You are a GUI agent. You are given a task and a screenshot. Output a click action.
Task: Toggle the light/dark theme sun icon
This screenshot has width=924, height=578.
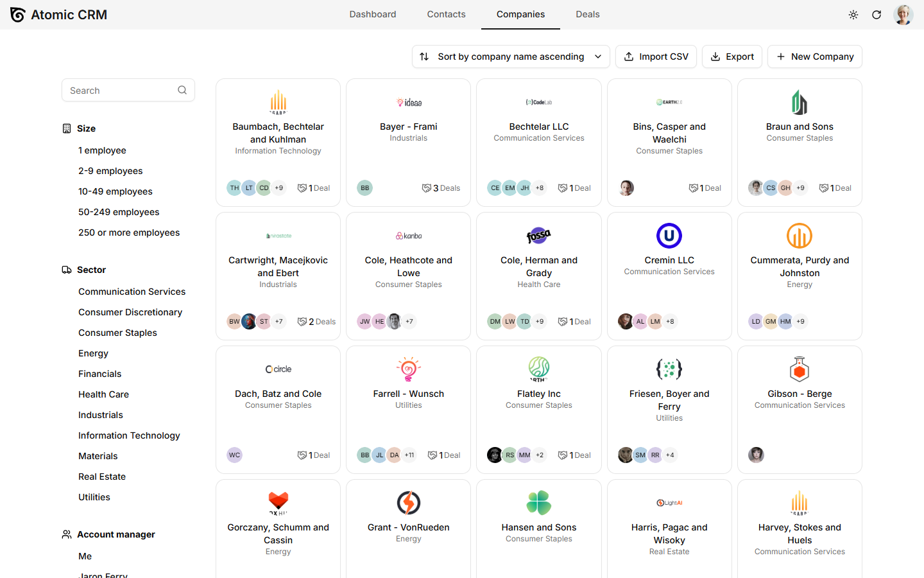click(853, 15)
